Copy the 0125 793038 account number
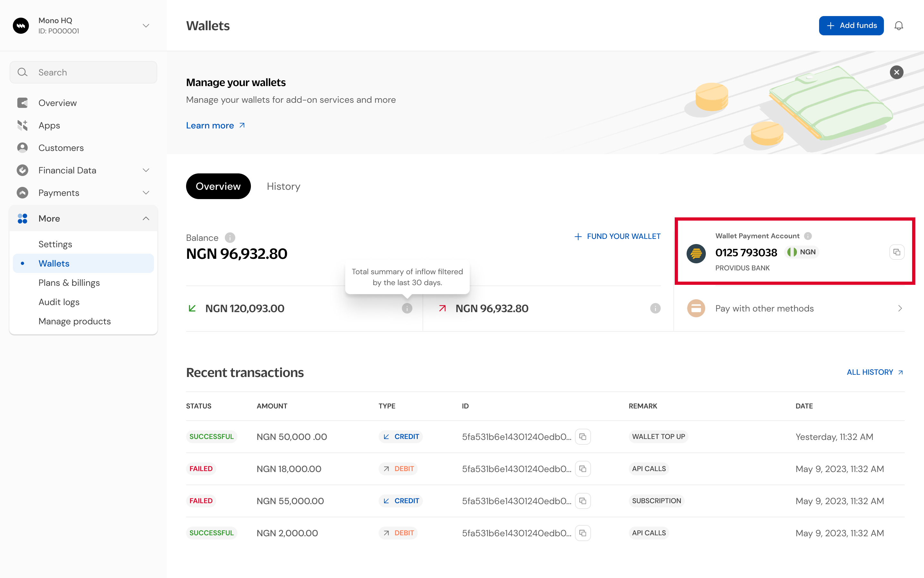Viewport: 924px width, 578px height. 896,252
